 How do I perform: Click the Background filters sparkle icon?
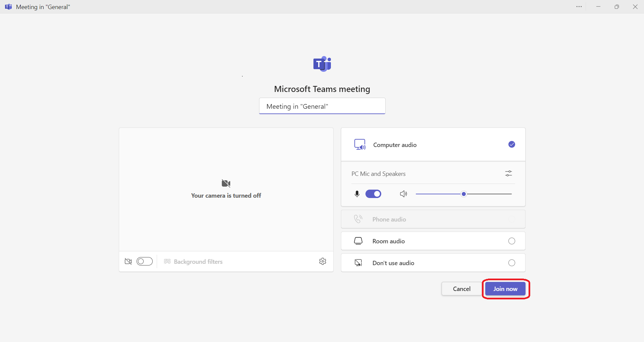click(x=167, y=261)
